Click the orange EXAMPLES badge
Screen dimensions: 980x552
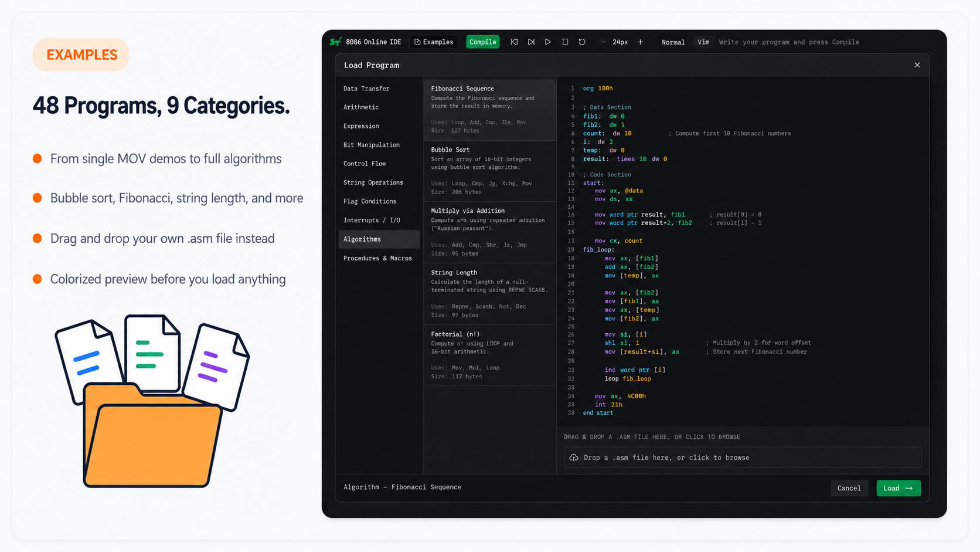[x=81, y=55]
